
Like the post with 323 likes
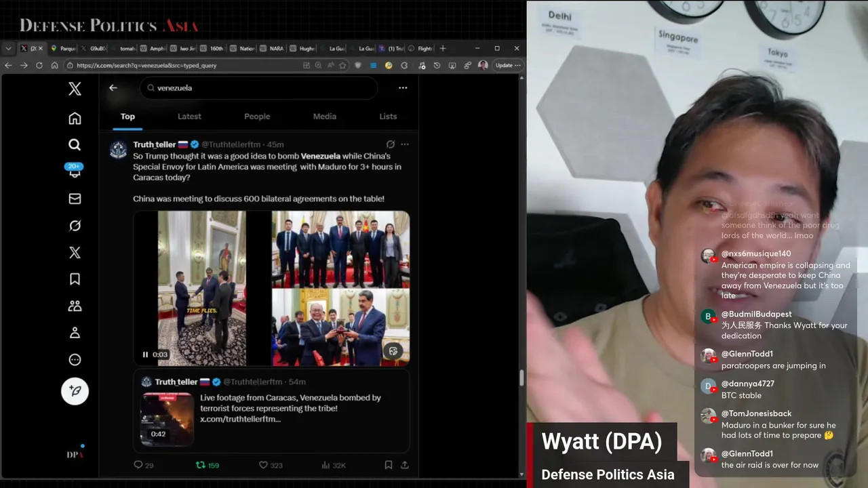point(271,465)
